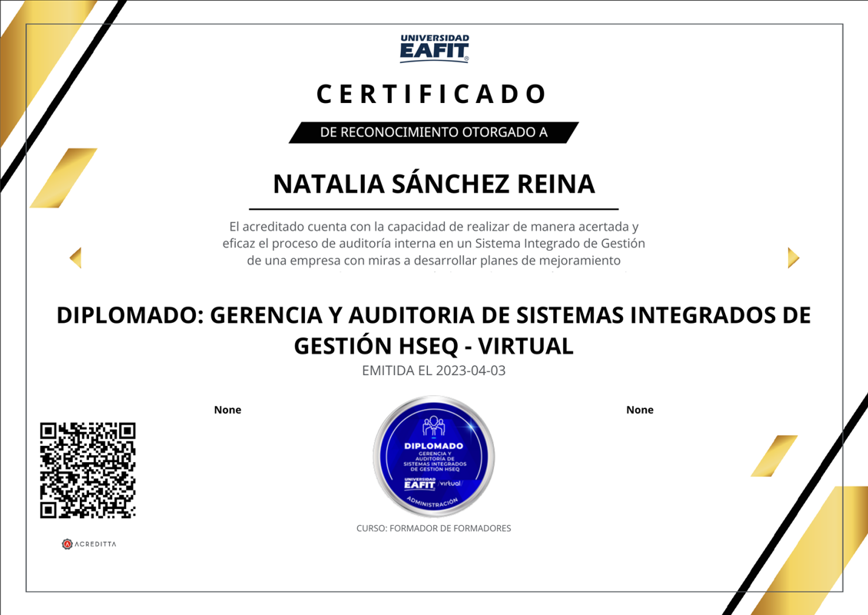868x615 pixels.
Task: Click the line "eficaz el proceso de auditoría interna"
Action: [x=434, y=243]
